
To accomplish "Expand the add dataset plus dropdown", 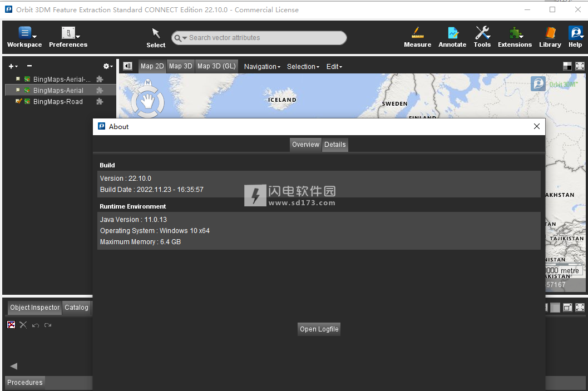I will (x=13, y=66).
